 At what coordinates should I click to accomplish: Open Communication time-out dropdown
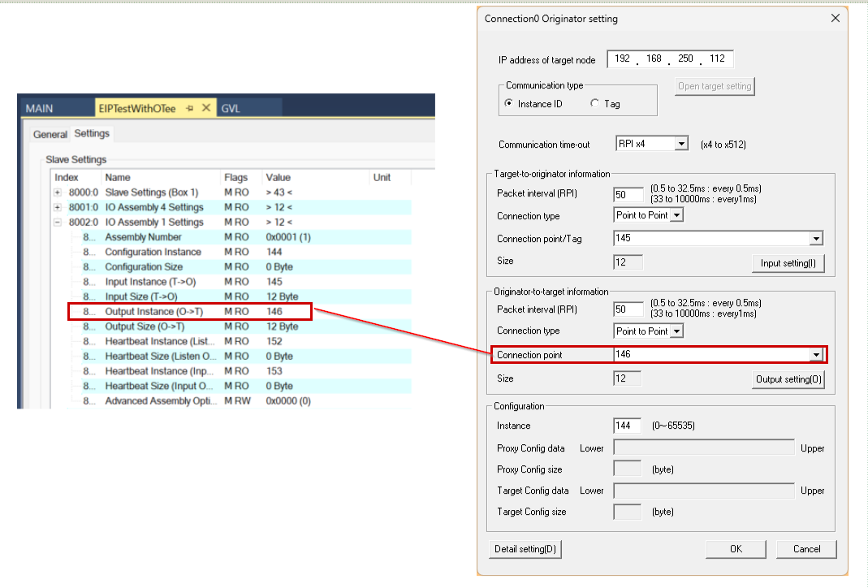point(681,145)
